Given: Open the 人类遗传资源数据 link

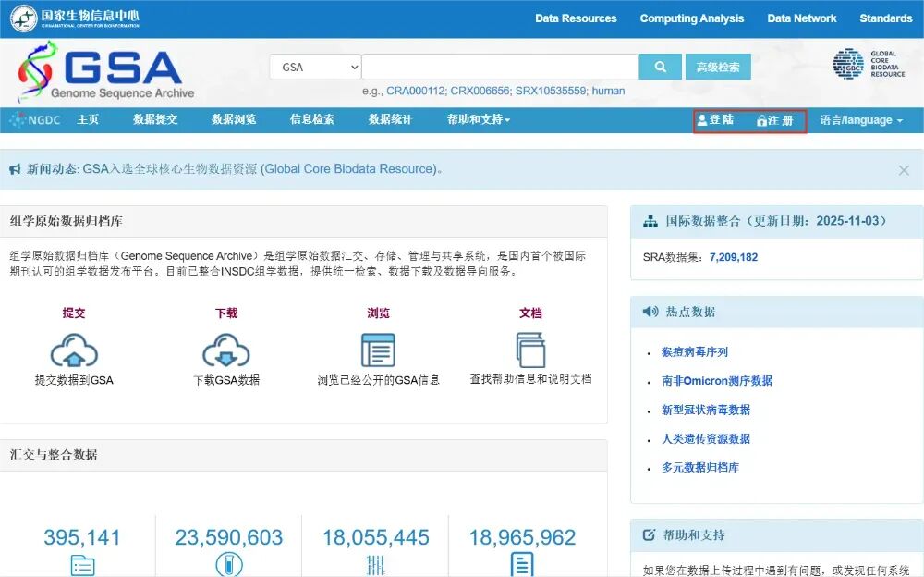Looking at the screenshot, I should pos(705,439).
